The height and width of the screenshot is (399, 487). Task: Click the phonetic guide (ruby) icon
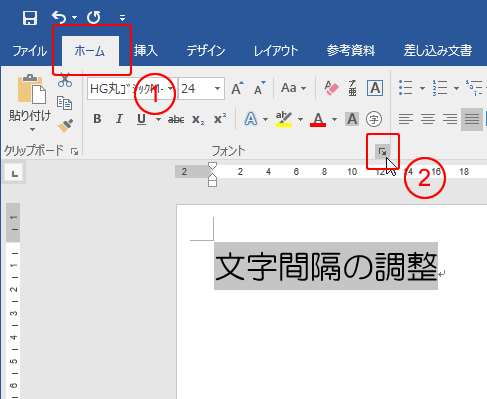point(352,88)
